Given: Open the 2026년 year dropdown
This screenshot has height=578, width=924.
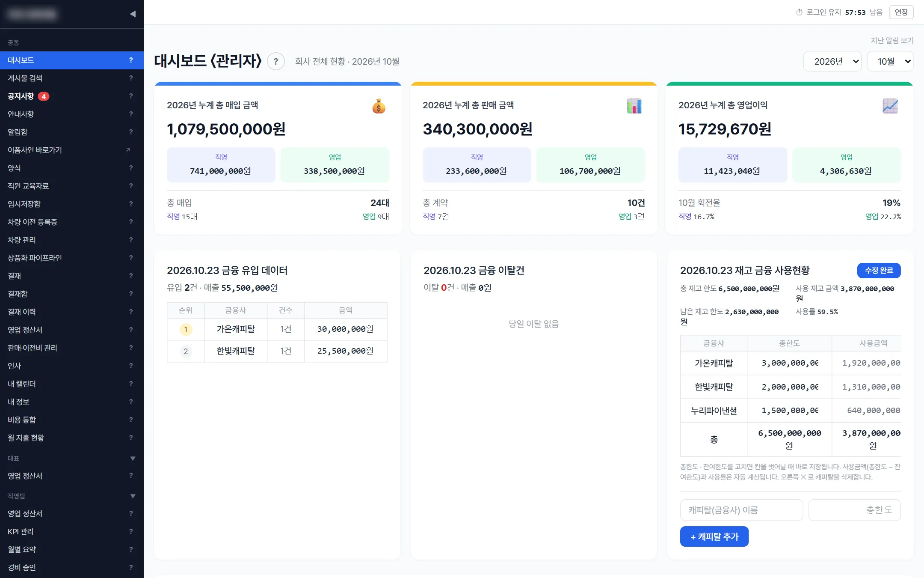Looking at the screenshot, I should tap(832, 61).
